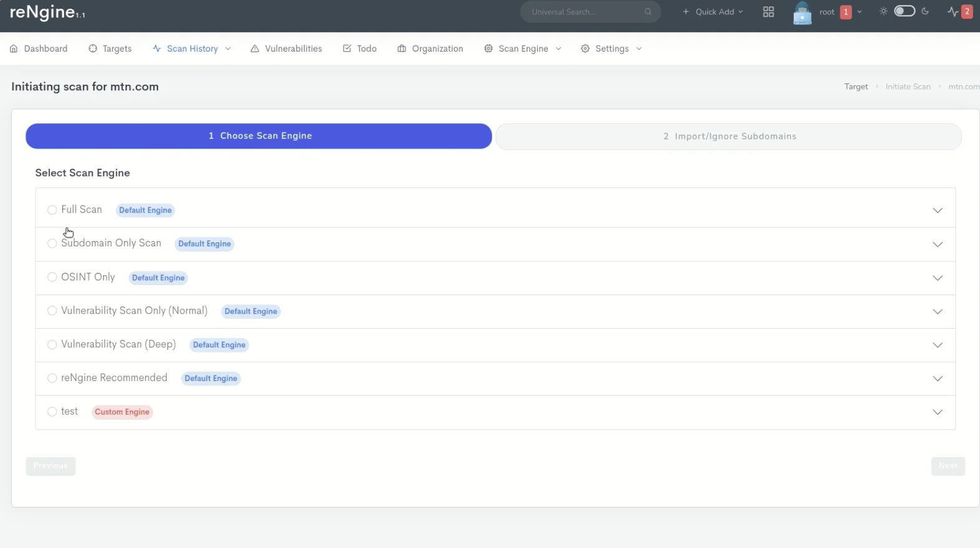The image size is (980, 548).
Task: Click the Targets crosshair icon
Action: click(x=93, y=49)
